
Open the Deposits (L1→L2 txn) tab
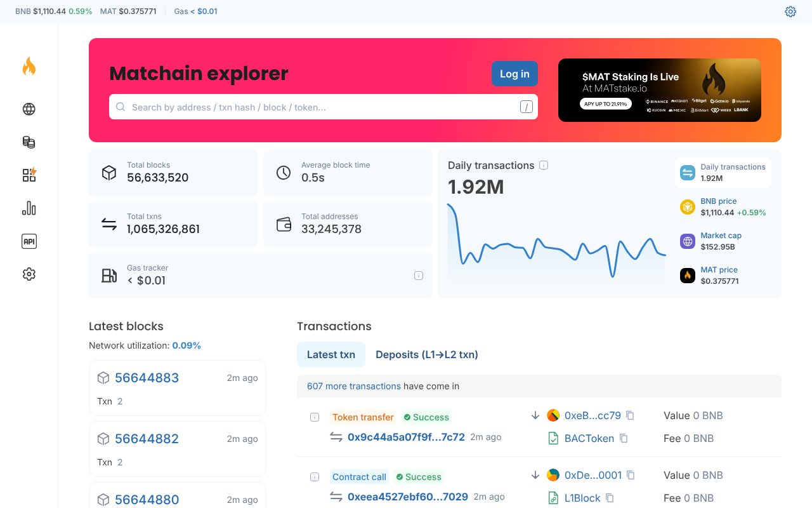coord(426,354)
